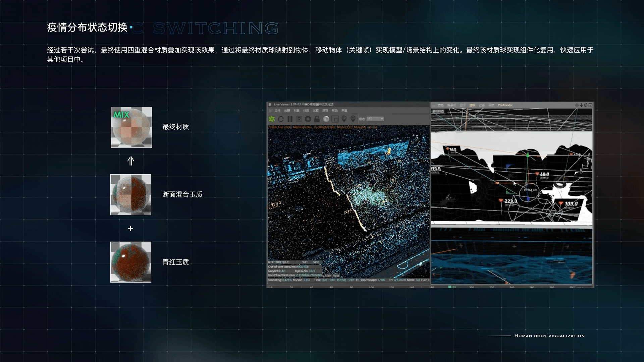Click the green Octane send-scene icon
Viewport: 644px width, 362px height.
[x=272, y=119]
